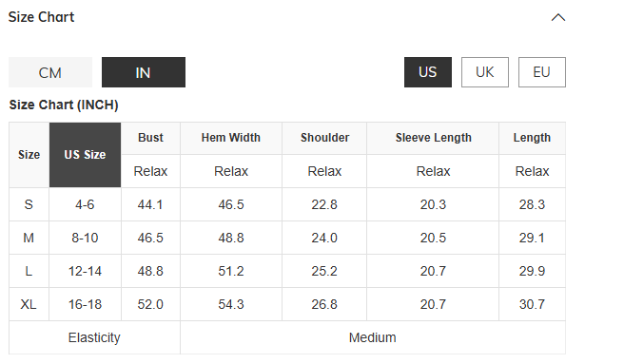Viewport: 624px width, 364px height.
Task: Choose US sizing region
Action: coord(428,72)
